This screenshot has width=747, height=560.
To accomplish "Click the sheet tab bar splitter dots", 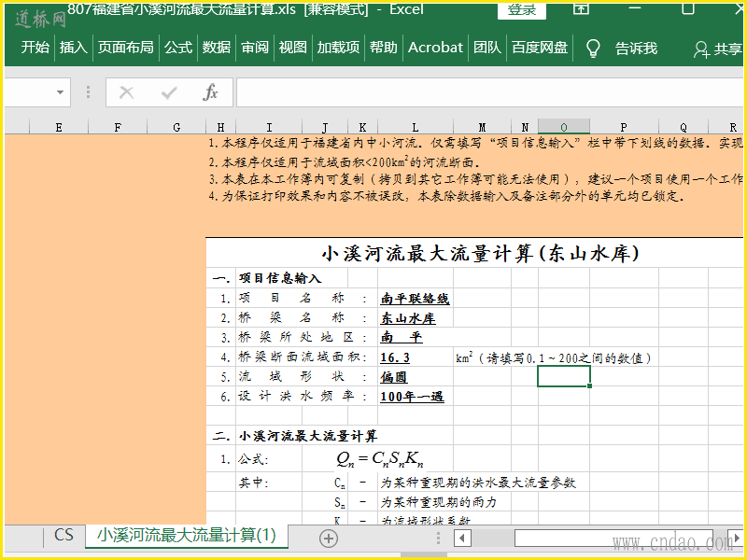I will coord(438,539).
